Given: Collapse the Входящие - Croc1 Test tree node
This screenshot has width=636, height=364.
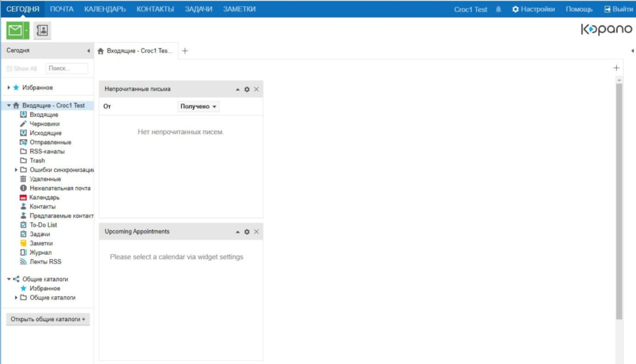Looking at the screenshot, I should point(9,106).
